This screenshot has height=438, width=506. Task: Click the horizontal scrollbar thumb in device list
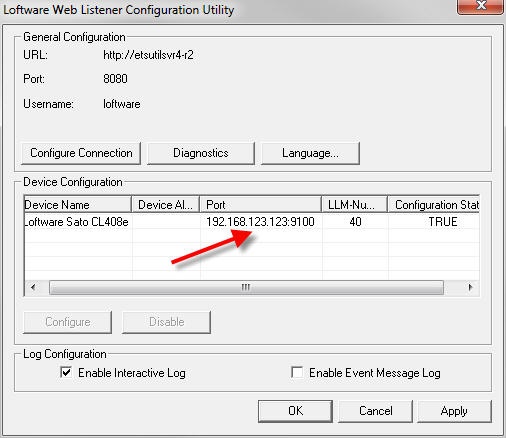(246, 287)
